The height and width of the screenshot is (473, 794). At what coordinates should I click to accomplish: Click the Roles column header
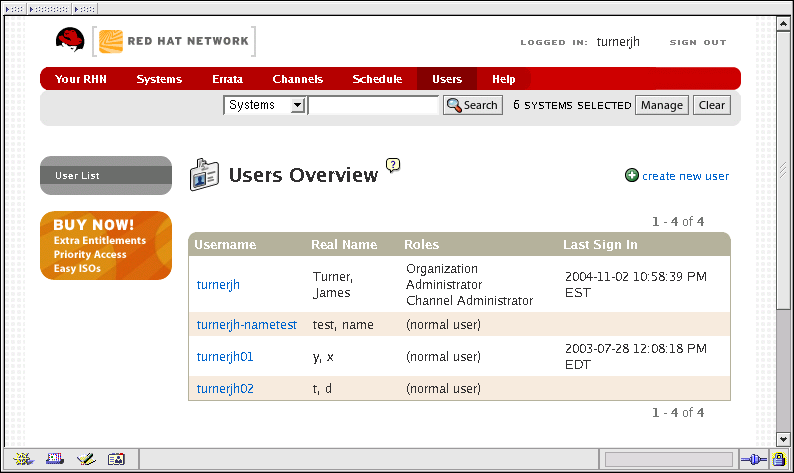click(x=421, y=245)
